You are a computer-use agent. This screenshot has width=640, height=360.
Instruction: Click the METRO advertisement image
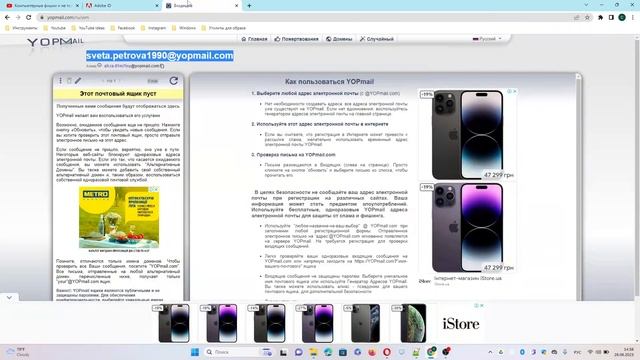119,217
